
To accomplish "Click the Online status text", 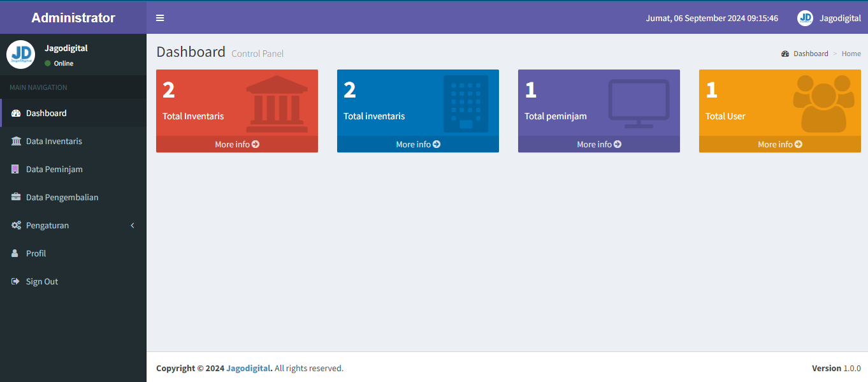I will [x=64, y=63].
